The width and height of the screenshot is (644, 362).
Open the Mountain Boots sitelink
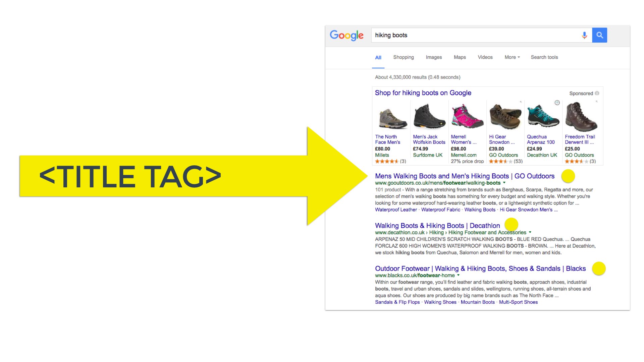478,302
